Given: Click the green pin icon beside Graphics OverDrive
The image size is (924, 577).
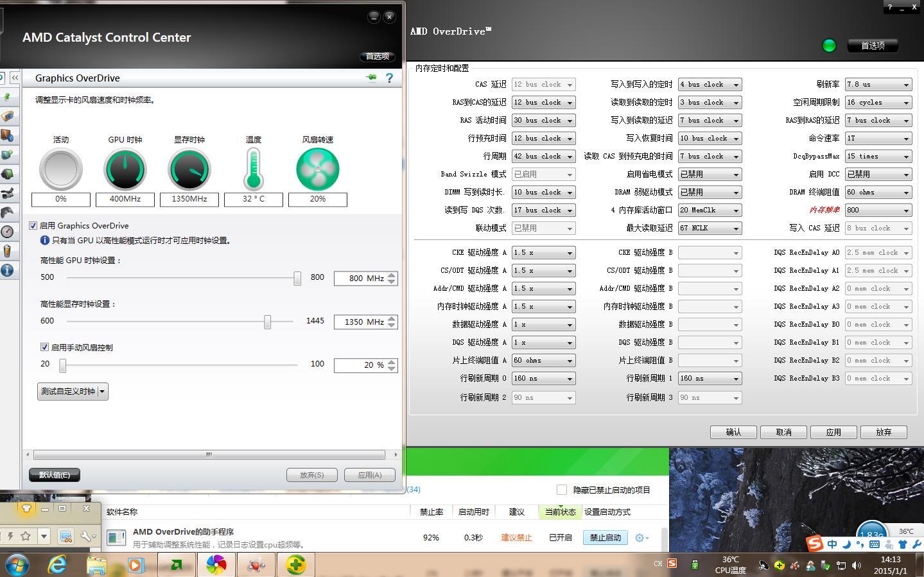Looking at the screenshot, I should tap(371, 78).
